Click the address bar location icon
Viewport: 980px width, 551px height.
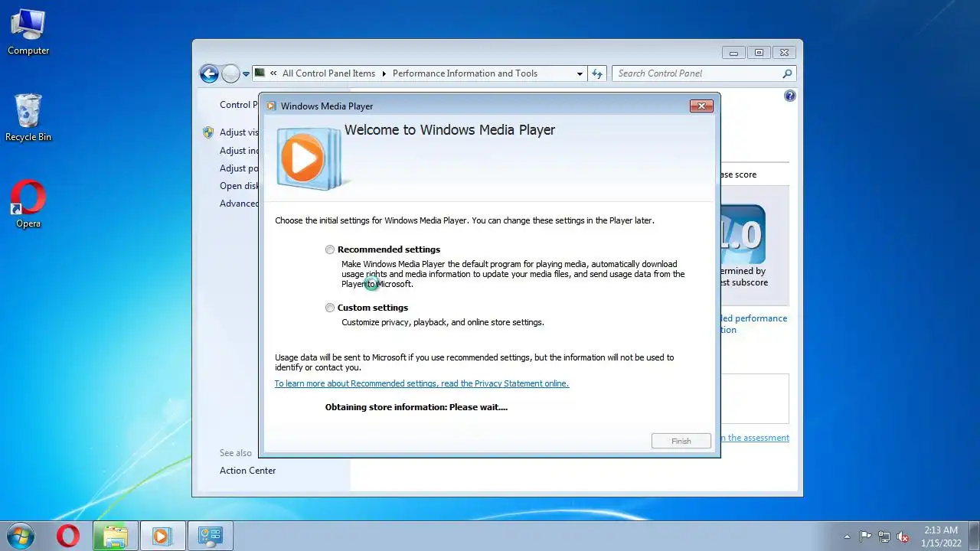(260, 73)
